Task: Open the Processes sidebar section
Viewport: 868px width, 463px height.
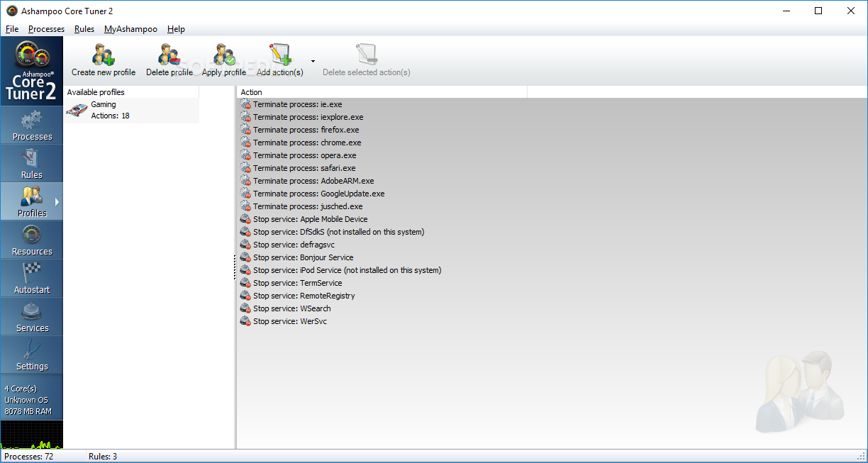Action: 32,125
